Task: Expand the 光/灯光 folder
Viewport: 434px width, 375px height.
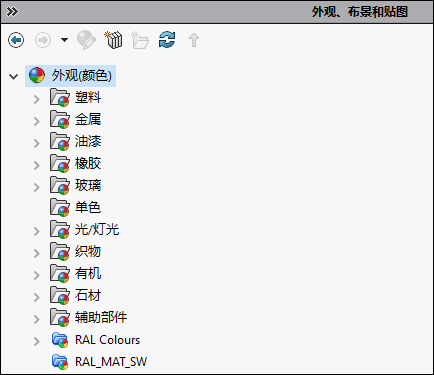Action: click(37, 231)
